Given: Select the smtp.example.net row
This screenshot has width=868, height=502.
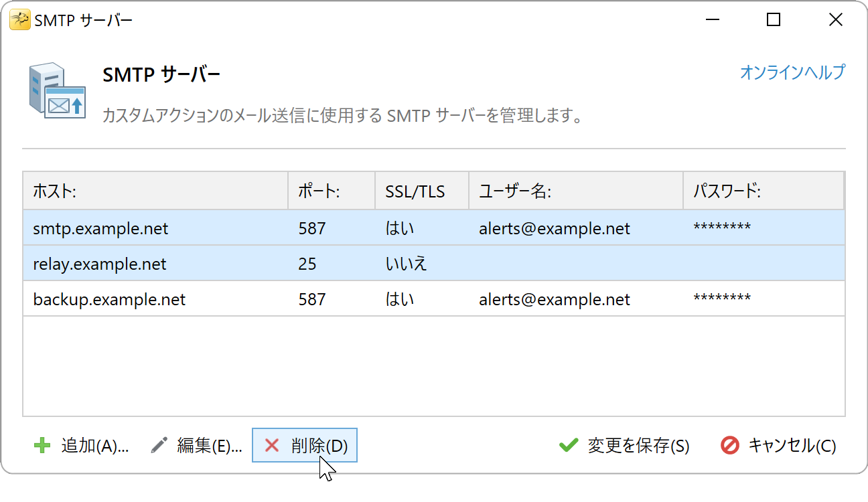Looking at the screenshot, I should (434, 228).
